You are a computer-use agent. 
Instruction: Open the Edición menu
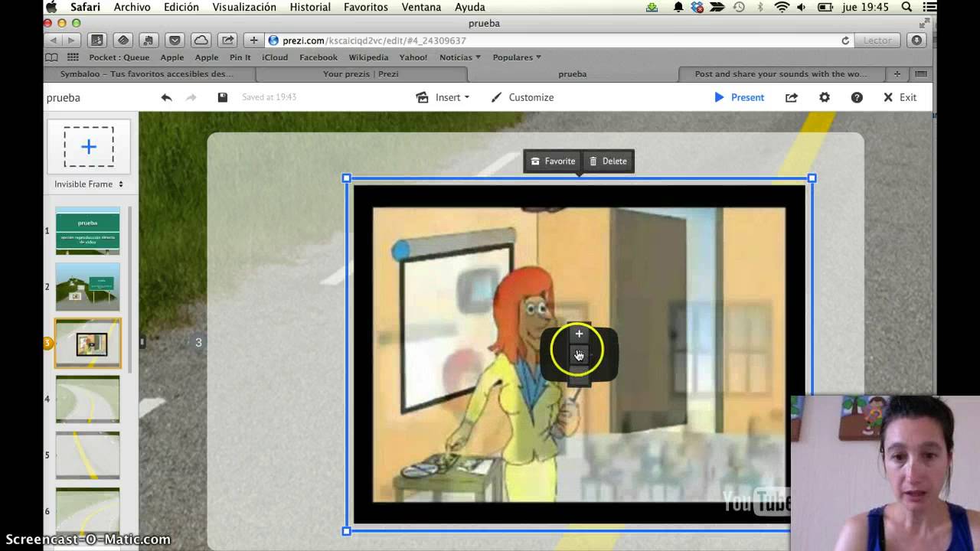(181, 7)
